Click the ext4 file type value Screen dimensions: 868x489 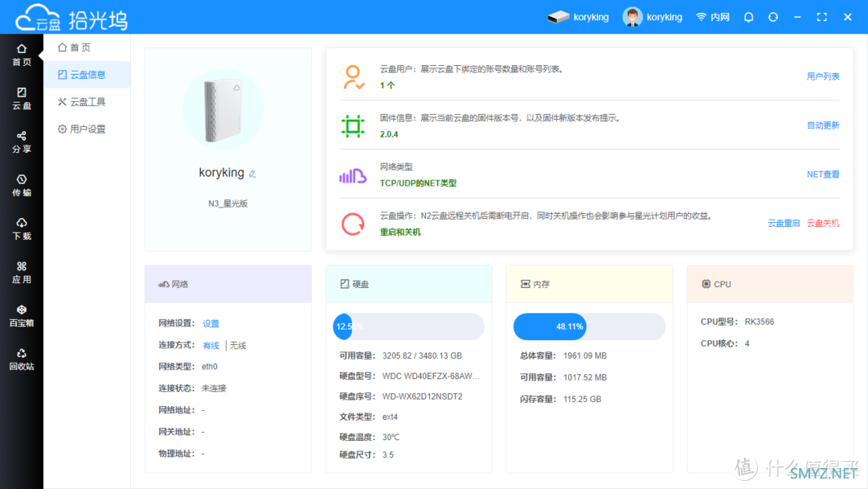(390, 417)
